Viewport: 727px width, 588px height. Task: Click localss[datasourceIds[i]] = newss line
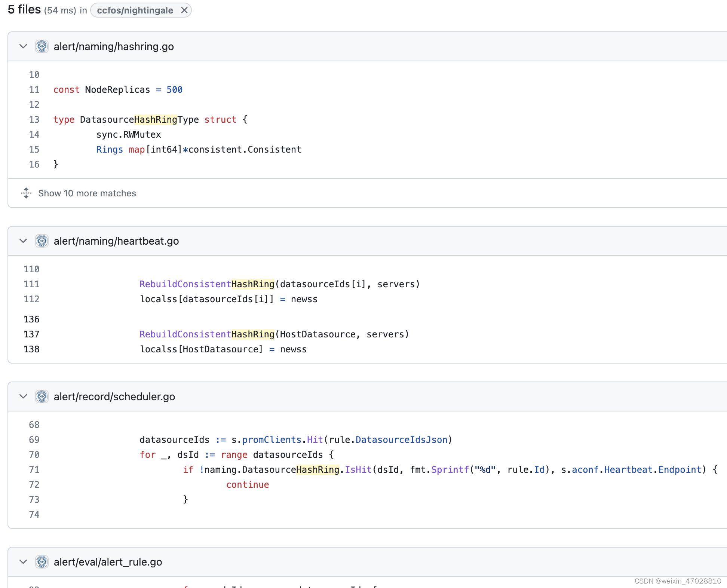pyautogui.click(x=228, y=299)
